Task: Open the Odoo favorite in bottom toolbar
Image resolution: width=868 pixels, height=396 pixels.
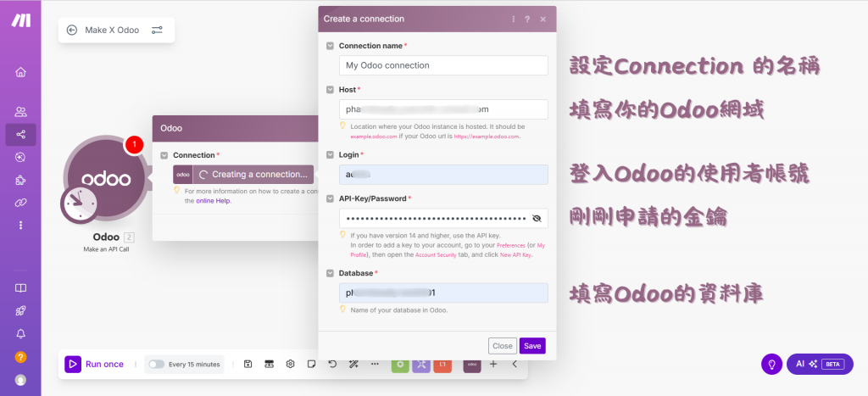Action: click(x=471, y=365)
